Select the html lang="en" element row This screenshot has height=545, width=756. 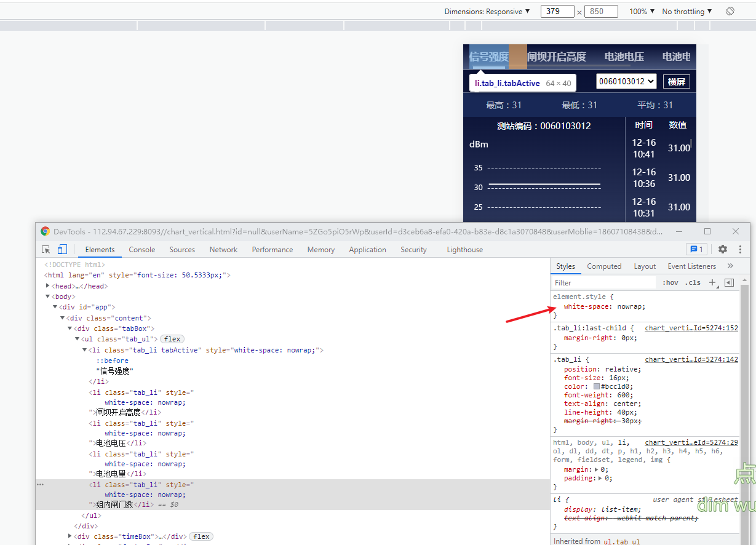click(x=137, y=275)
